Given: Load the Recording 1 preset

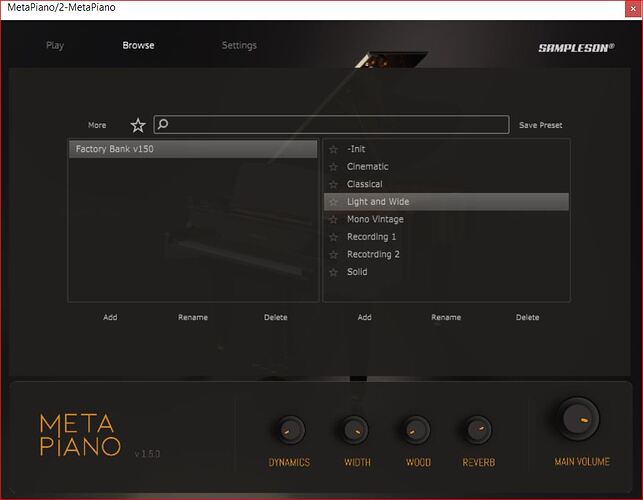Looking at the screenshot, I should point(446,237).
